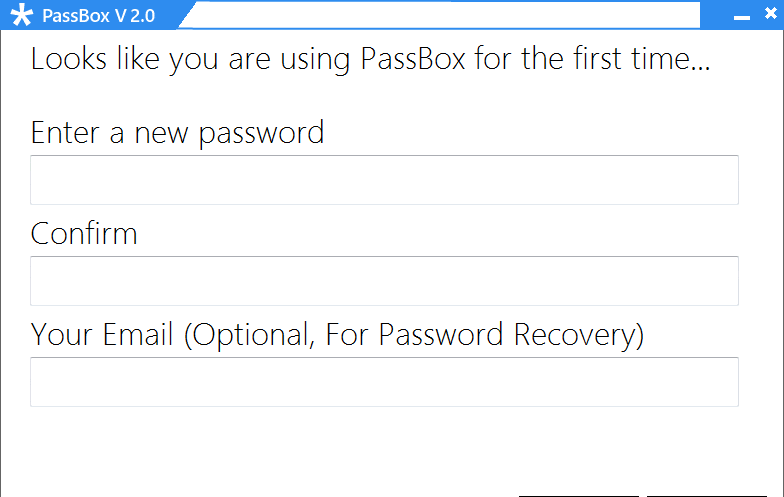Click the slanted edge of blue title tab

pyautogui.click(x=186, y=15)
